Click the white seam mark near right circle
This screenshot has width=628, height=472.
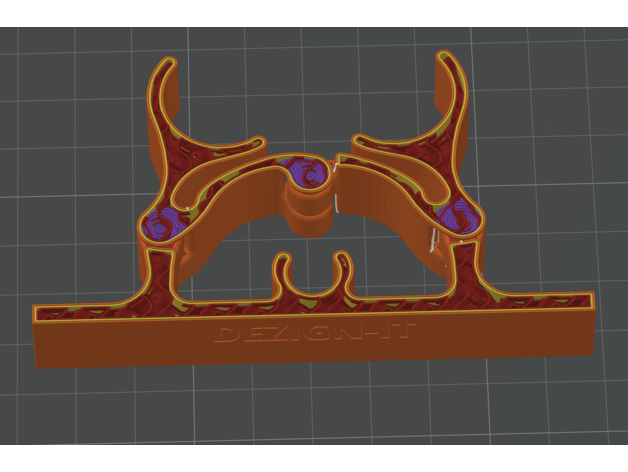(432, 240)
